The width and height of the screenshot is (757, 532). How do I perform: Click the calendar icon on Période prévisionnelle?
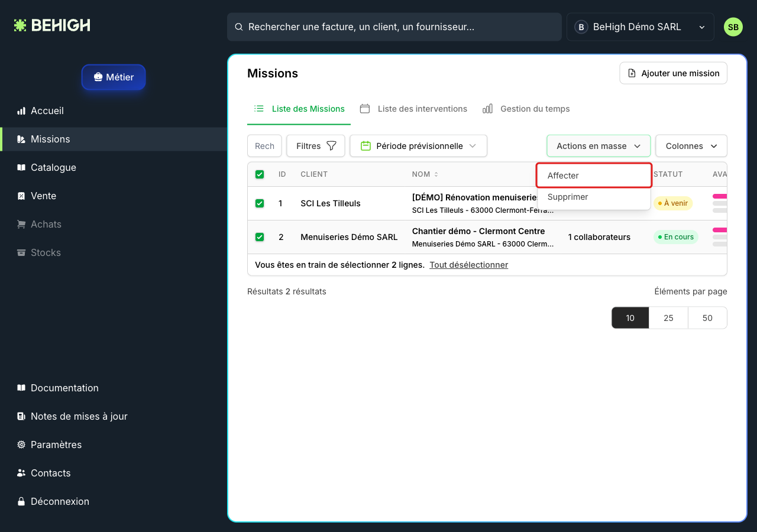365,146
